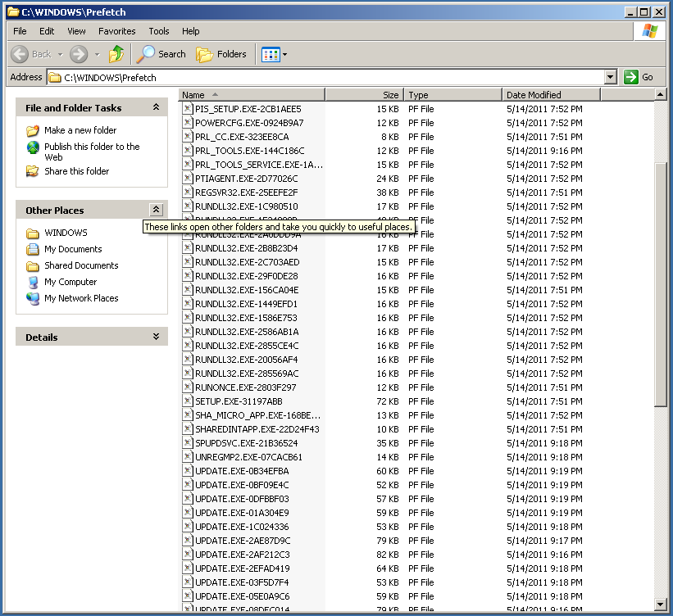Viewport: 673px width, 616px height.
Task: Click the Share this folder link
Action: click(77, 171)
